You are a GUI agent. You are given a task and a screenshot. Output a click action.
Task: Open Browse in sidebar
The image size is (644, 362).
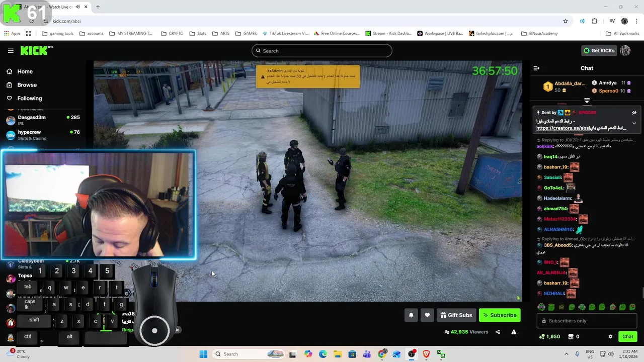point(22,85)
